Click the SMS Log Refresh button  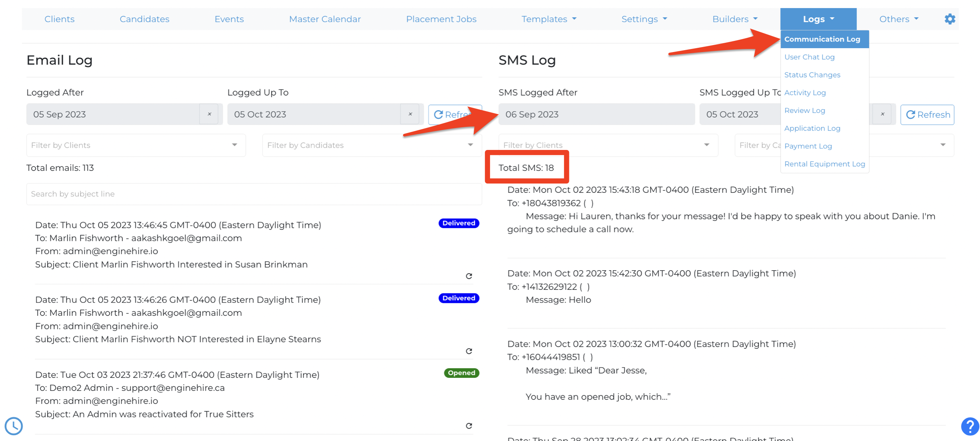[927, 114]
